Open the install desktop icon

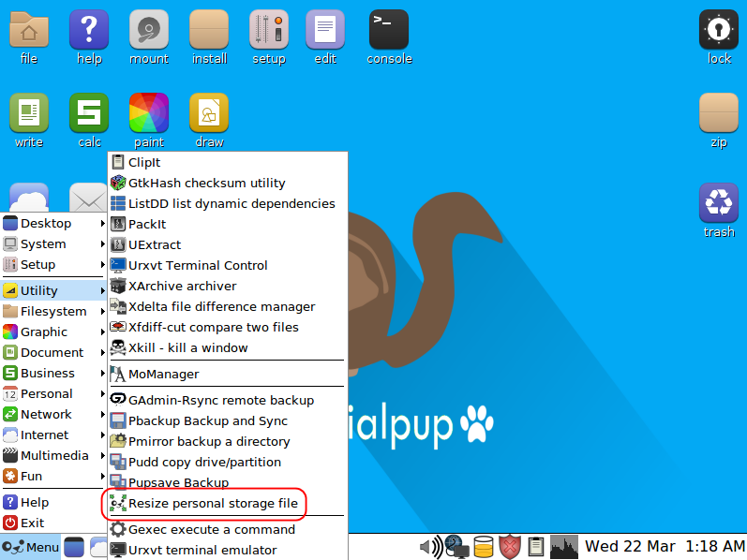[x=209, y=30]
